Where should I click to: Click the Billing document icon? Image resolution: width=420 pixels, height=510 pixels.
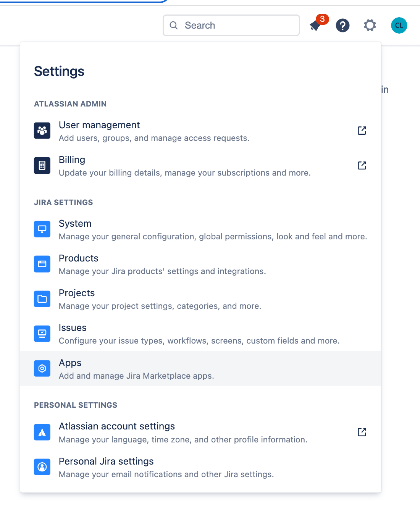point(42,166)
